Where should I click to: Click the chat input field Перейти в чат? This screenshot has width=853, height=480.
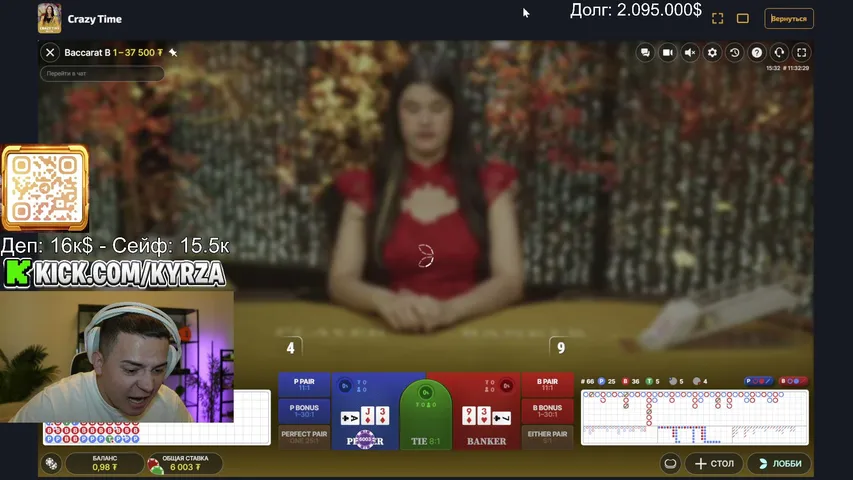point(102,73)
